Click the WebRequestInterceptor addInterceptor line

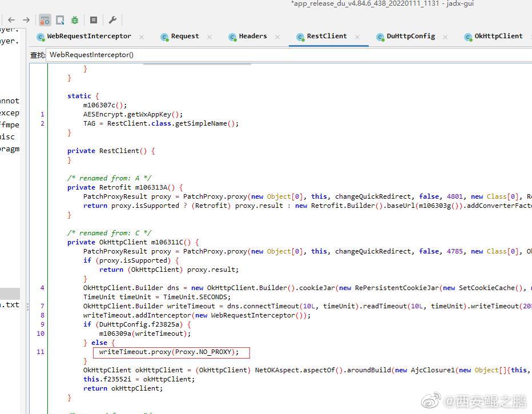[x=197, y=315]
